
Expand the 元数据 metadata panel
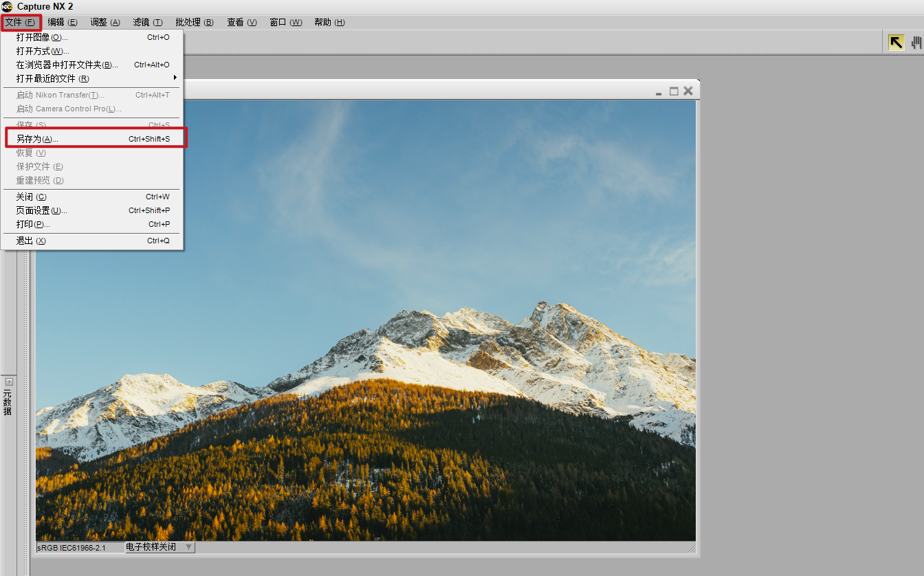coord(9,381)
